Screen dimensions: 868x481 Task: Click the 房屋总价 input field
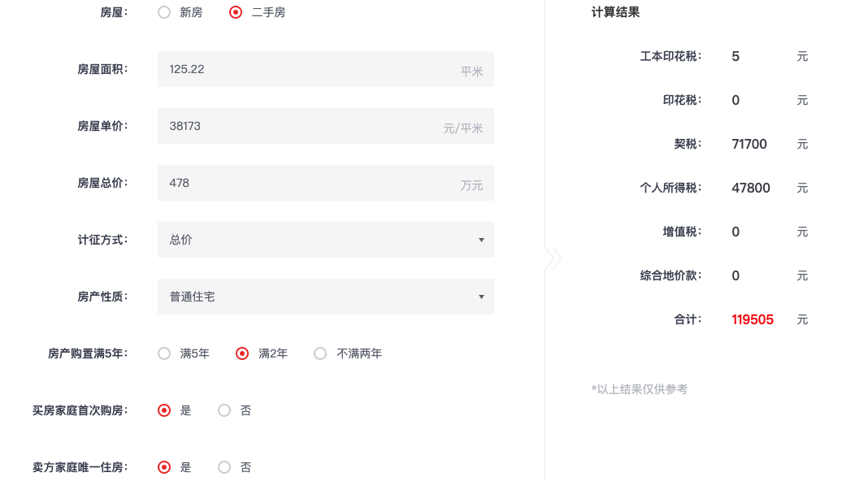click(325, 183)
